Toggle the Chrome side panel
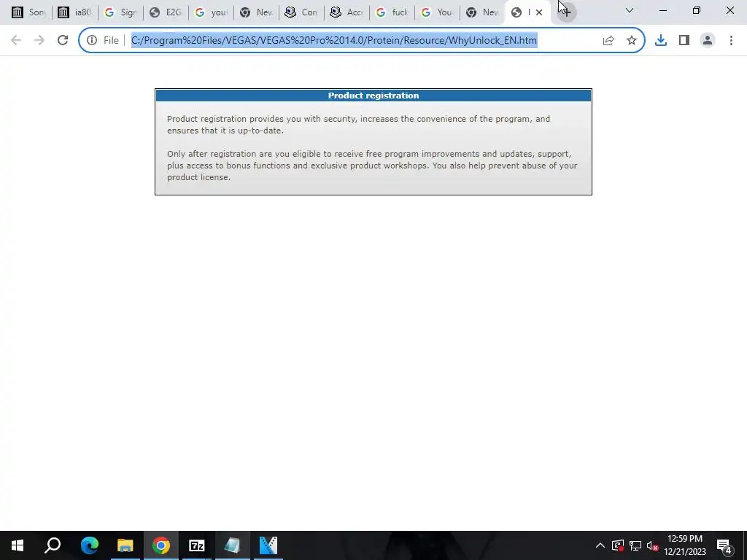The height and width of the screenshot is (560, 747). click(x=684, y=41)
